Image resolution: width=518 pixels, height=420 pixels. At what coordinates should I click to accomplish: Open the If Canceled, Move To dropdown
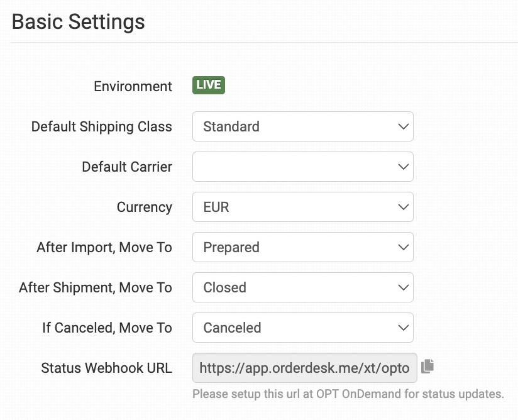(302, 328)
